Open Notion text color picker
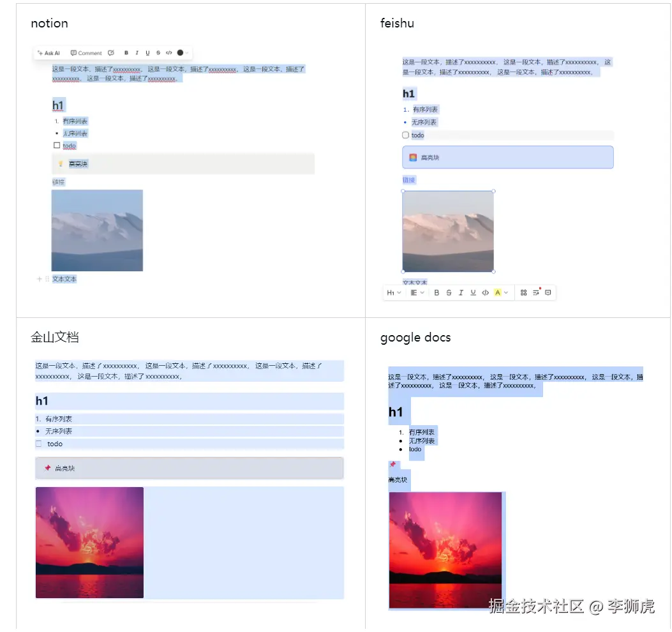672x632 pixels. (183, 53)
